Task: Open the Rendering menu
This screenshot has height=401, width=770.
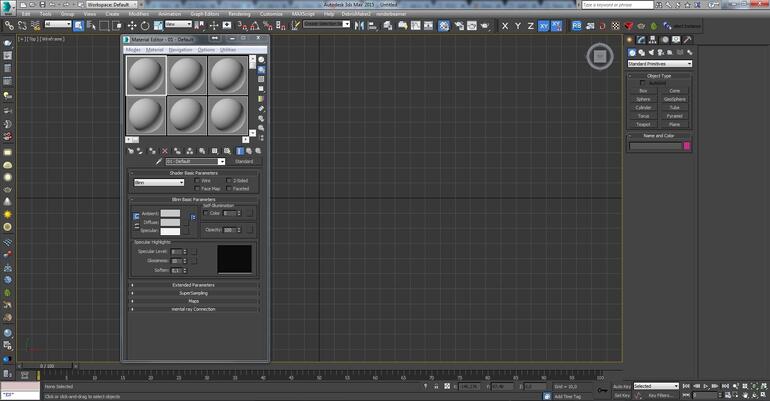Action: (x=239, y=14)
